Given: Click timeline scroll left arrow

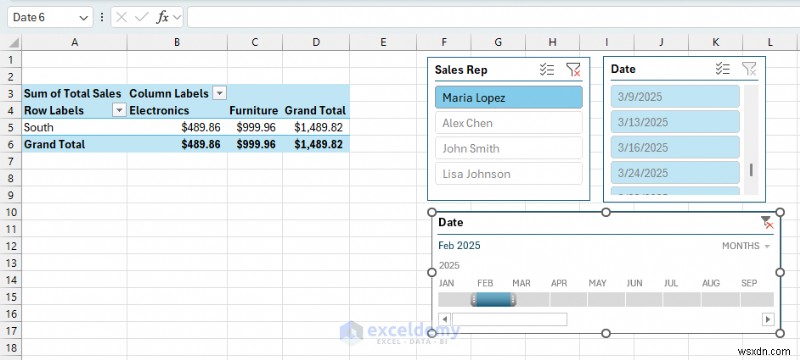Looking at the screenshot, I should point(444,319).
